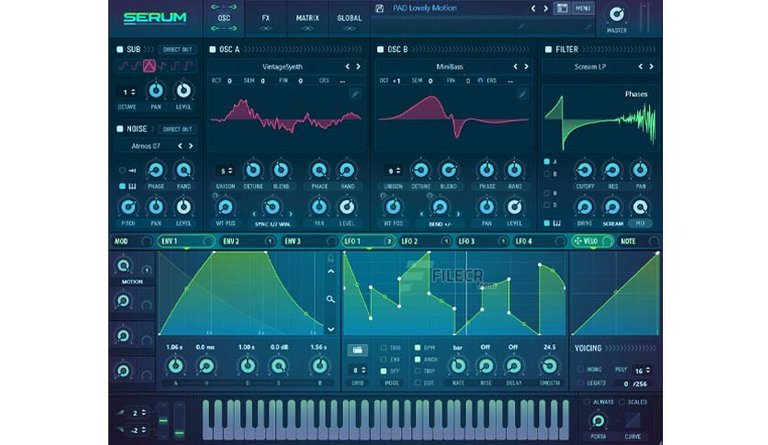
Task: Open the OSC A wavetable edit pencil
Action: point(355,94)
